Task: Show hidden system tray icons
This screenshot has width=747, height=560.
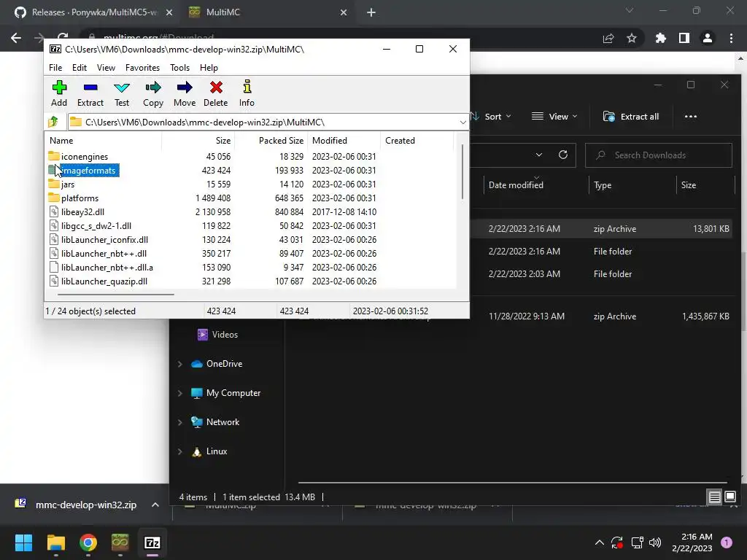Action: pos(600,542)
